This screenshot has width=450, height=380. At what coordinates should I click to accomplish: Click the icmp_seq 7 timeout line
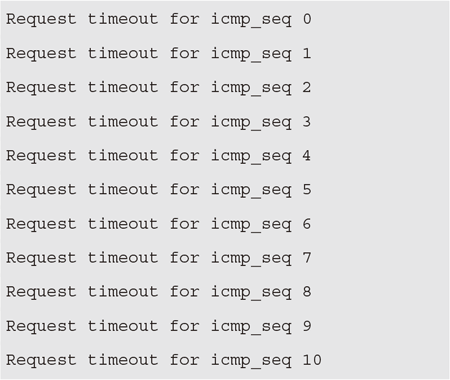[159, 258]
